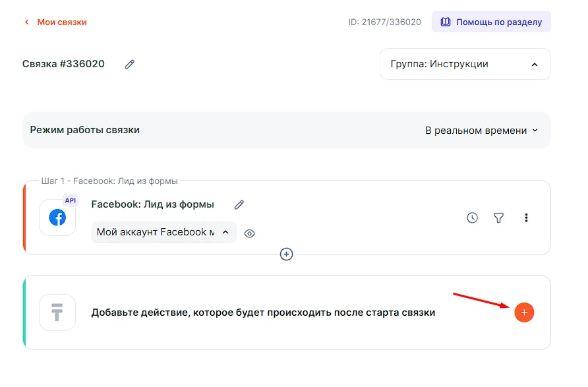Open the filter funnel icon on step 1
This screenshot has height=387, width=588.
click(x=499, y=218)
